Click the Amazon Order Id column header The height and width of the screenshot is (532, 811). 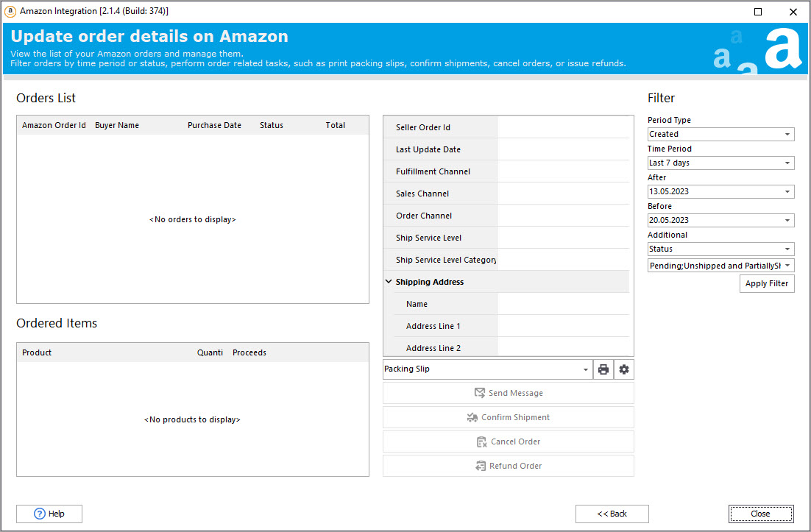pos(54,125)
